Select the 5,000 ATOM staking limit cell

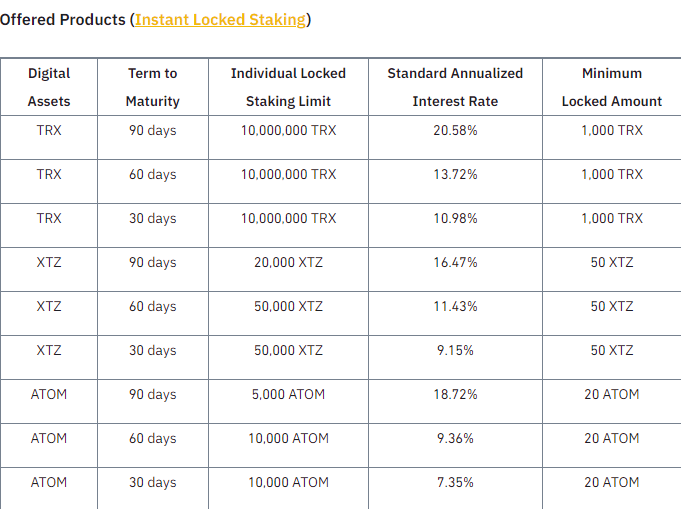pos(288,394)
